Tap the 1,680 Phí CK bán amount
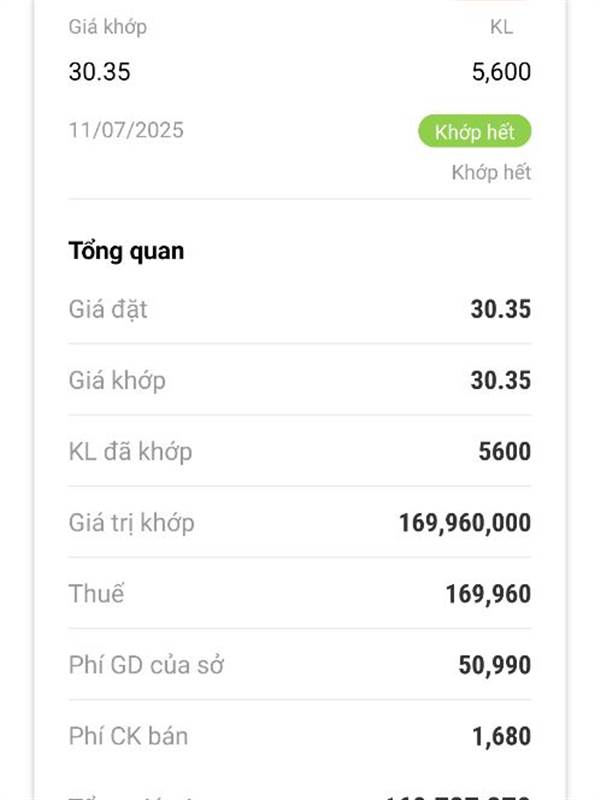The height and width of the screenshot is (800, 600). coord(502,736)
